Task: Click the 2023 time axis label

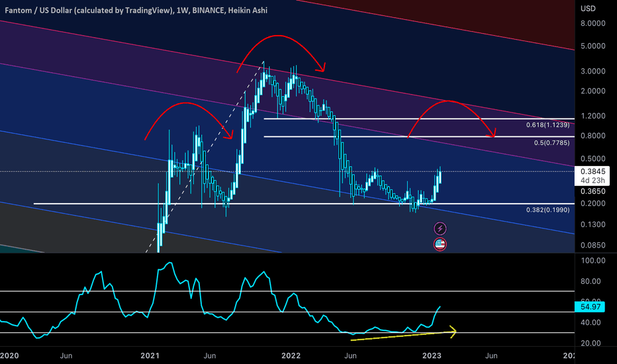Action: coord(432,356)
